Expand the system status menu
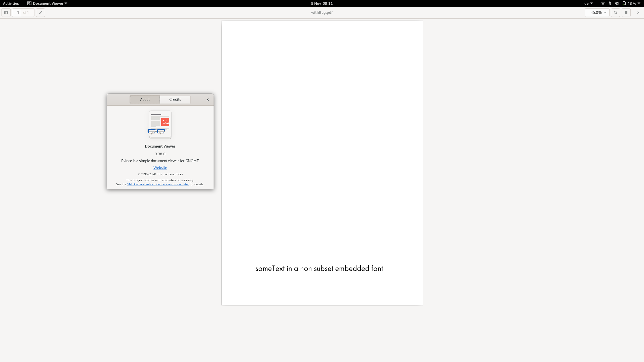 (631, 3)
